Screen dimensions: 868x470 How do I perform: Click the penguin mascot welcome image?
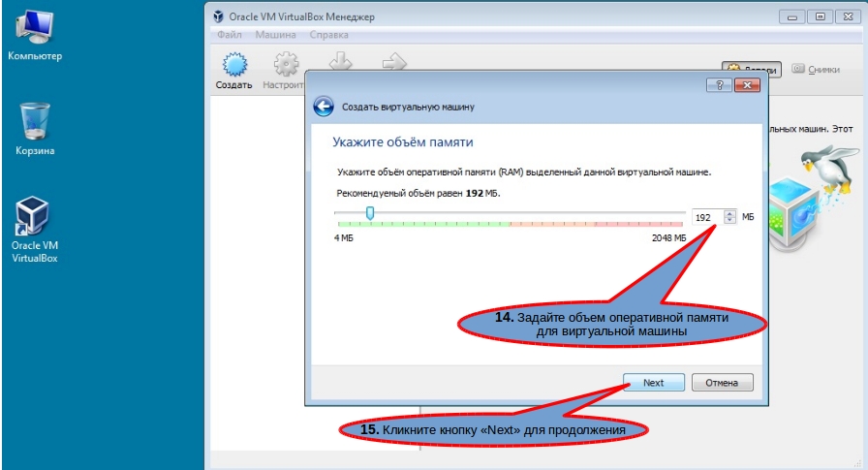812,197
